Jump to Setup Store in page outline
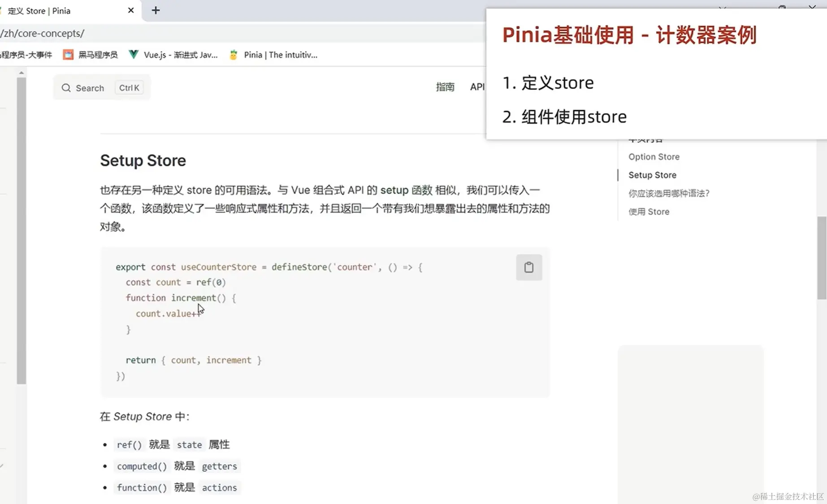 coord(652,175)
